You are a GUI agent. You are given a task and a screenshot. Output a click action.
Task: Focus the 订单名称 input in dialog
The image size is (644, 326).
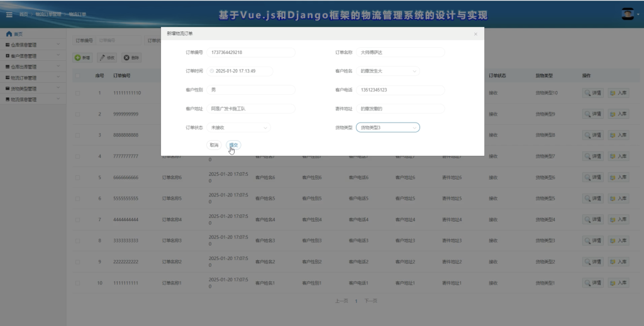click(401, 52)
